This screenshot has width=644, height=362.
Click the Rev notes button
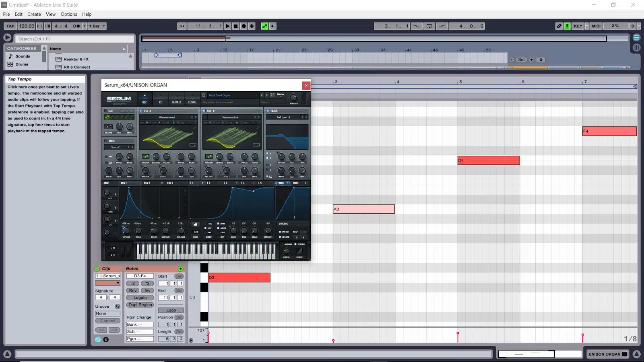(133, 291)
